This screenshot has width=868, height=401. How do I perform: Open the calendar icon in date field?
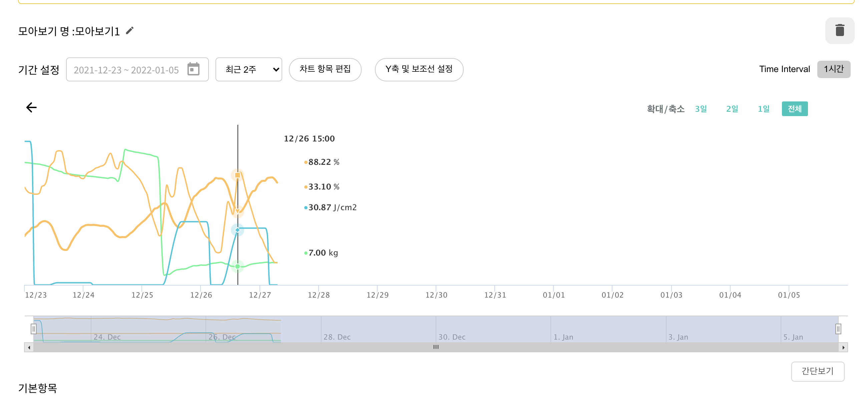[x=193, y=69]
